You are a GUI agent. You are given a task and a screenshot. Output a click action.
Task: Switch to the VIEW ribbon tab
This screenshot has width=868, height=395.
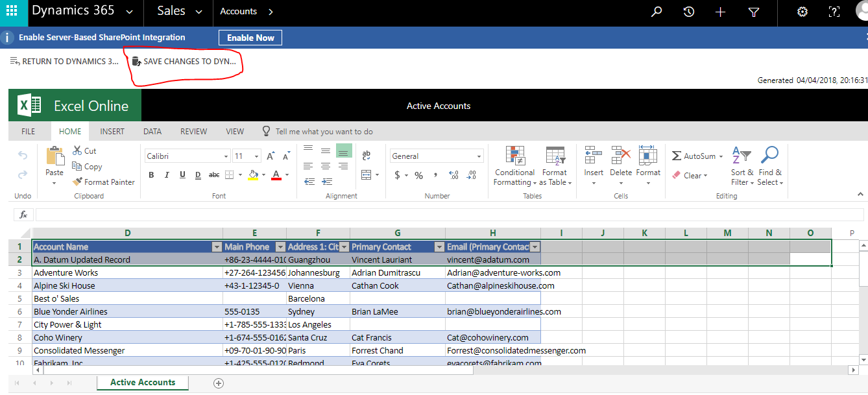click(x=235, y=131)
